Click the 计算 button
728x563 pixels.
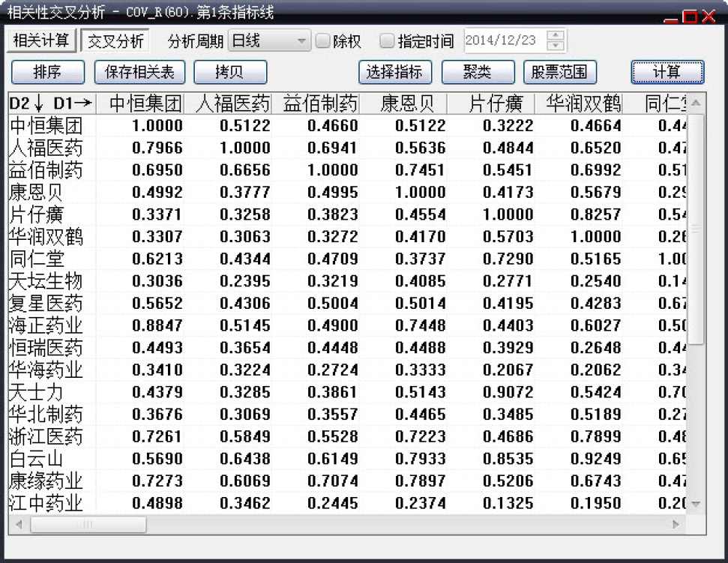(667, 72)
